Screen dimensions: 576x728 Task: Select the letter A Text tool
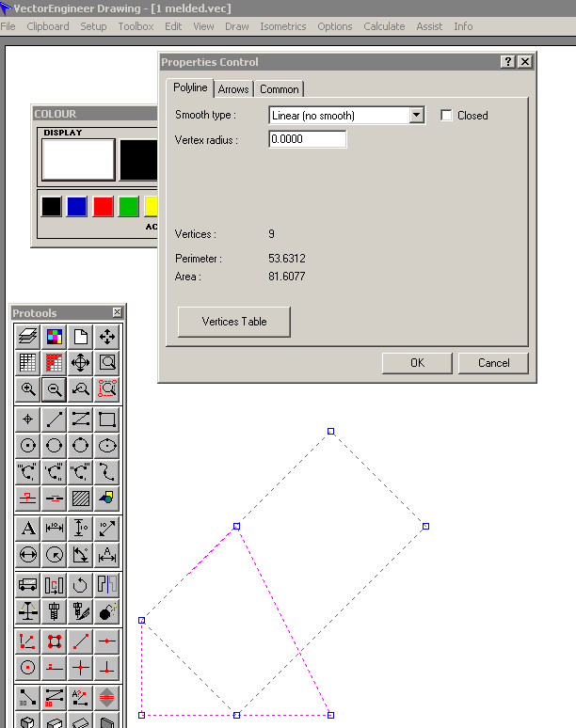click(28, 529)
